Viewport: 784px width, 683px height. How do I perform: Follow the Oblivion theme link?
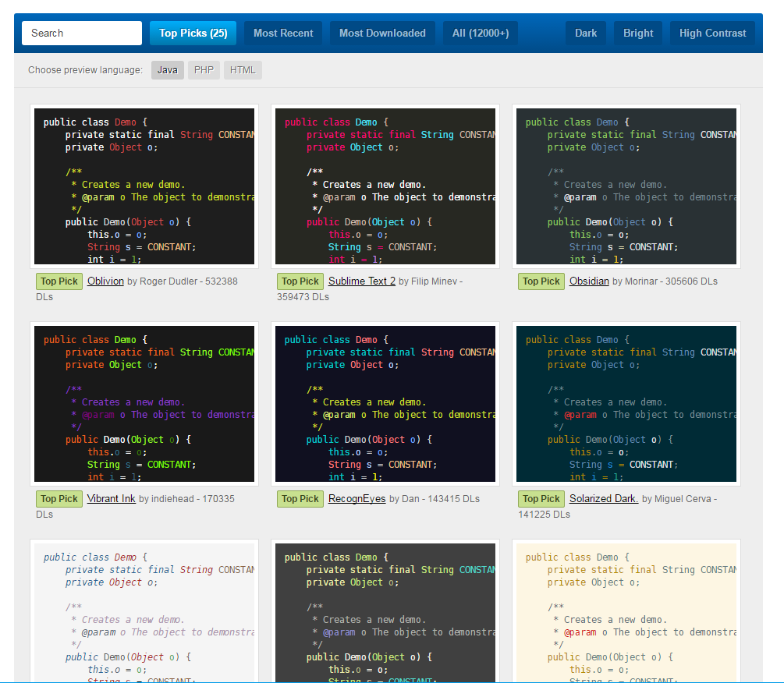[x=105, y=281]
